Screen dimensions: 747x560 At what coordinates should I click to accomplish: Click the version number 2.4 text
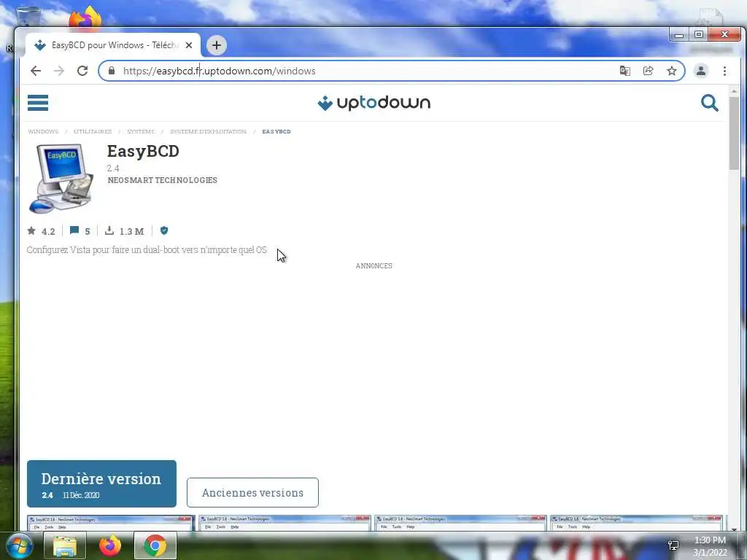pyautogui.click(x=113, y=168)
